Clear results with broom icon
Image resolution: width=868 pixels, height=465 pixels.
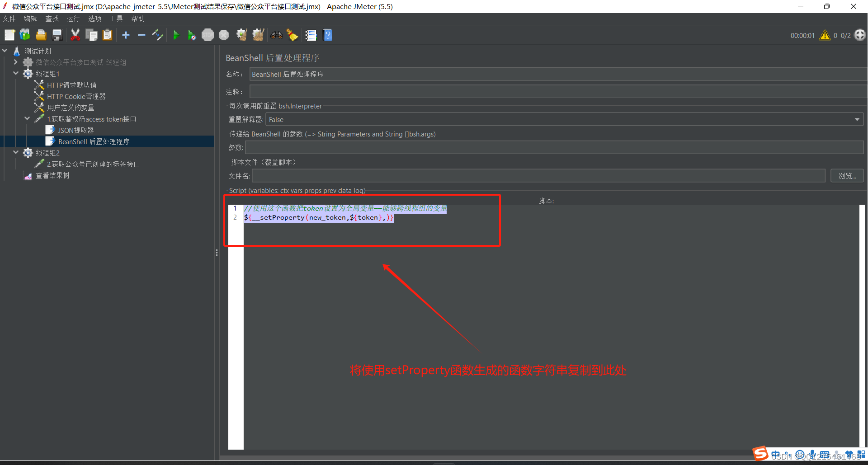tap(242, 35)
